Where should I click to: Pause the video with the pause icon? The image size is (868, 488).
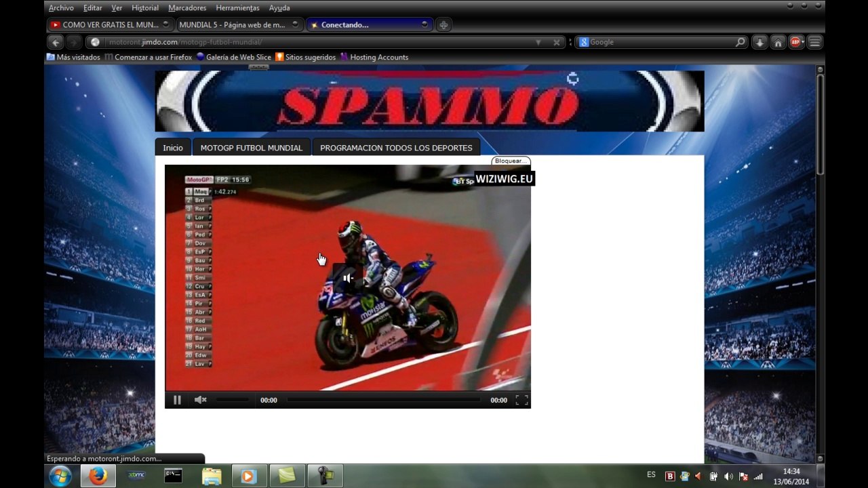(177, 400)
